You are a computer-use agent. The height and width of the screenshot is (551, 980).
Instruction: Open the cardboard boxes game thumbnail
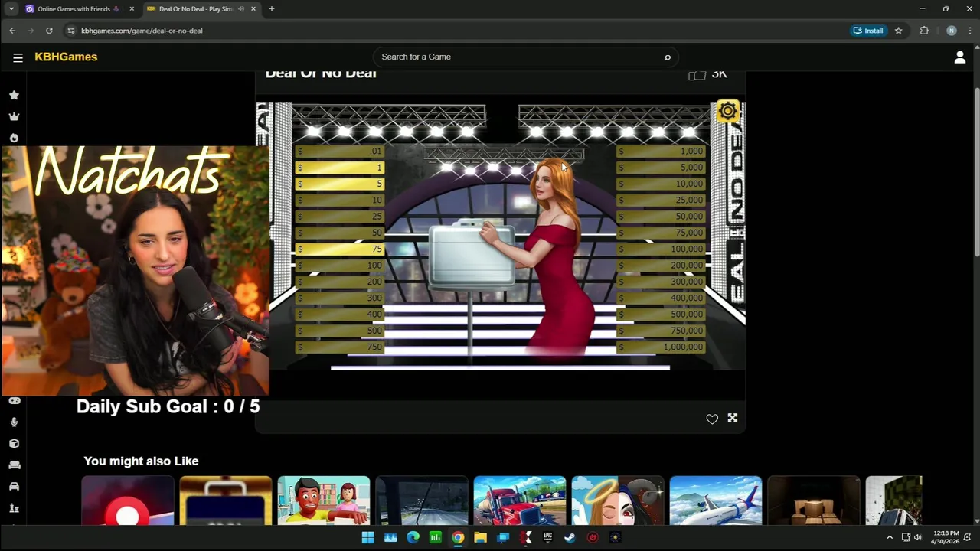pos(814,500)
